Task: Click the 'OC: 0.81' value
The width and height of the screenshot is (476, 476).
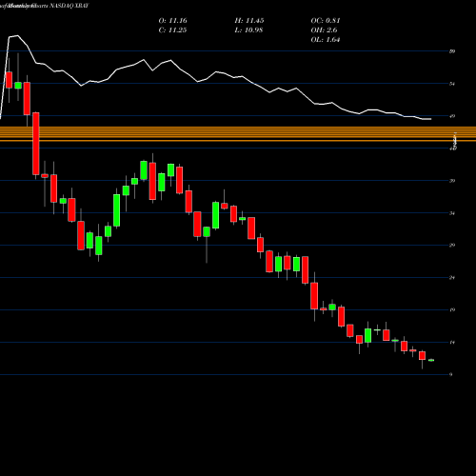Action: pyautogui.click(x=326, y=21)
